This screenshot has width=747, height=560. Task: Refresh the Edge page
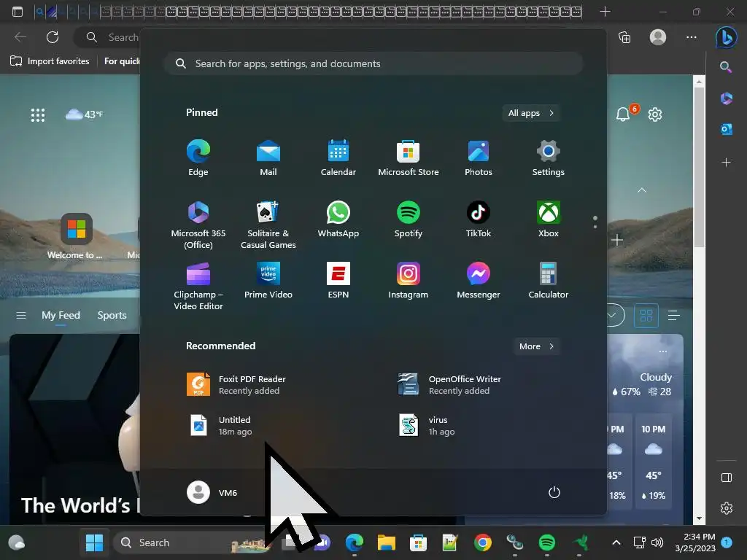click(53, 37)
